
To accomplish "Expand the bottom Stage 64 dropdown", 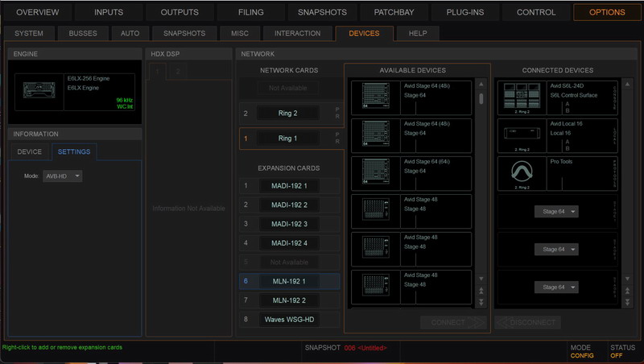I will pos(557,287).
